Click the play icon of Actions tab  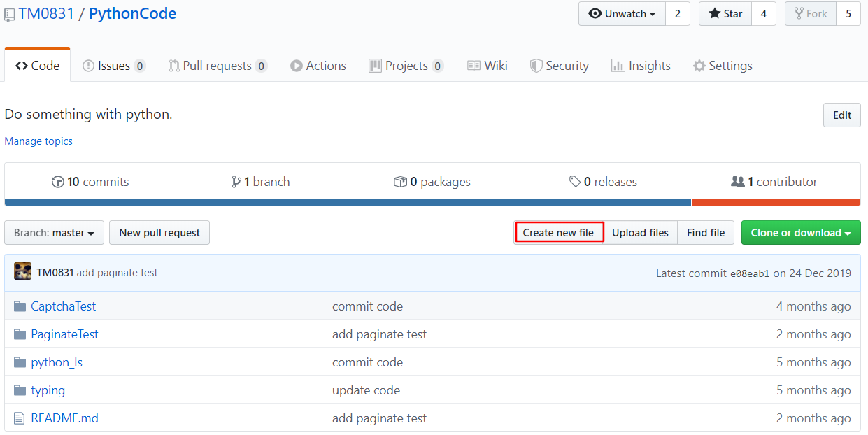pyautogui.click(x=297, y=66)
